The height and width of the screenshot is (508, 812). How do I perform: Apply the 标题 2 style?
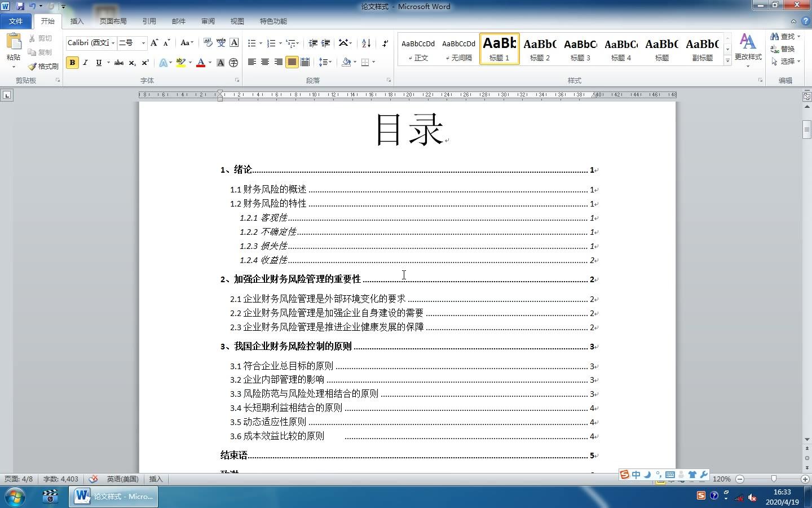click(540, 49)
